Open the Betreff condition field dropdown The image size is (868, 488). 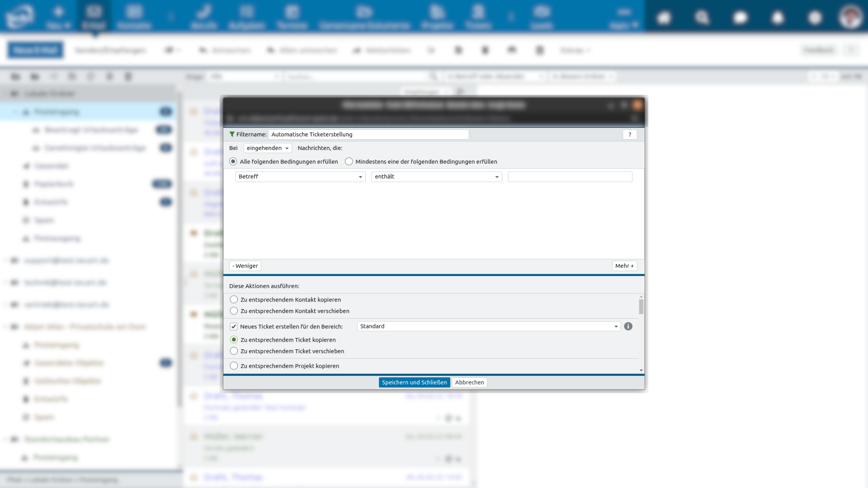click(x=300, y=177)
